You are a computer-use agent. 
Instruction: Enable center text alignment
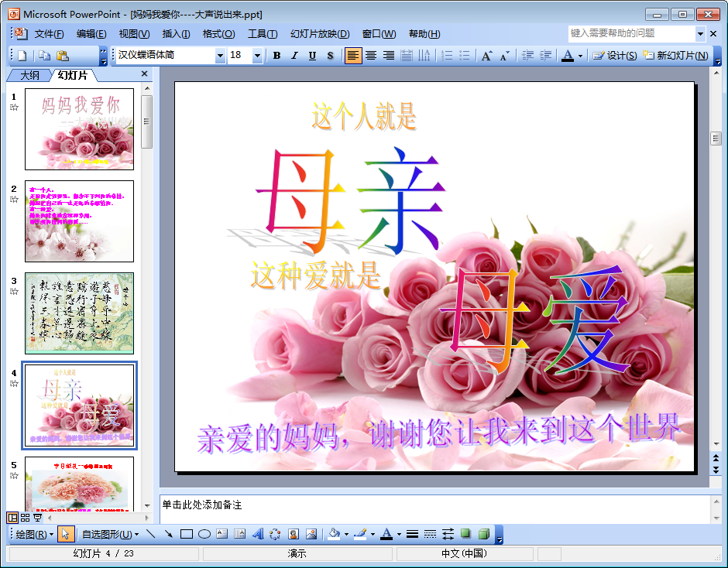point(371,56)
